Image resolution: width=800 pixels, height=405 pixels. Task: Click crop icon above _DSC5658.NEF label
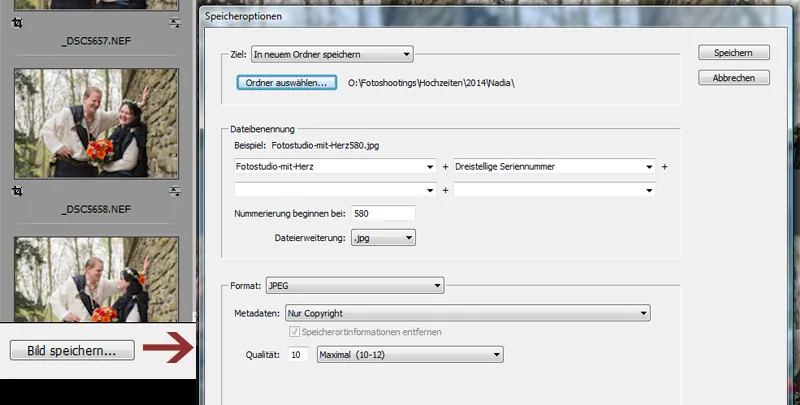pos(17,191)
